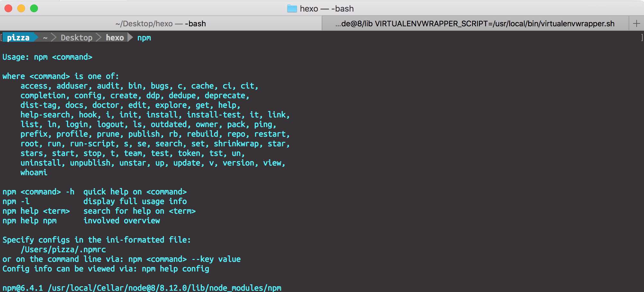
Task: Click the 'install-test' command name
Action: point(214,115)
